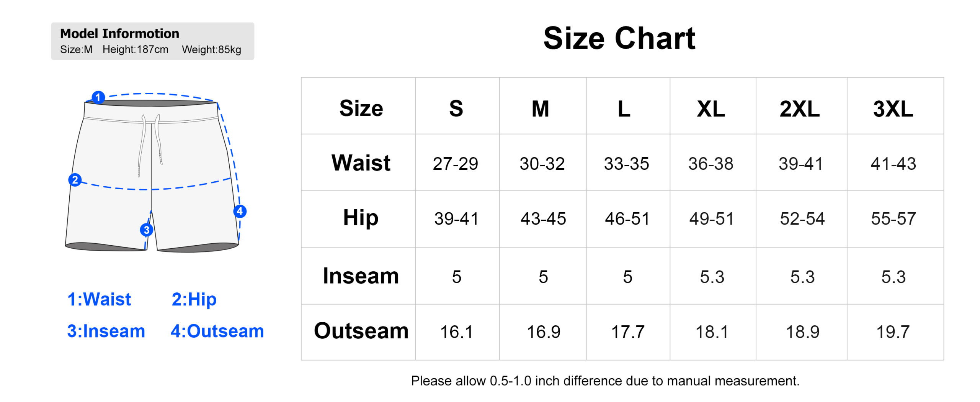
Task: Select the outseam value 16.1 for S
Action: pyautogui.click(x=456, y=332)
